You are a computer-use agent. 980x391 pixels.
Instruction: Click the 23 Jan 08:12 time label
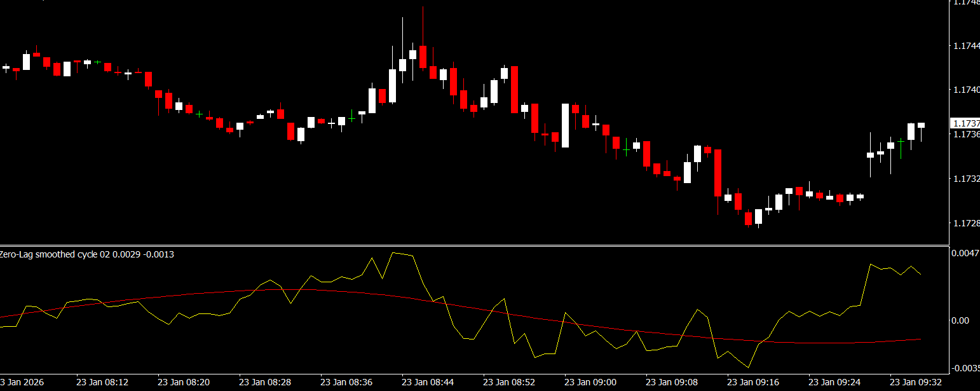(102, 382)
